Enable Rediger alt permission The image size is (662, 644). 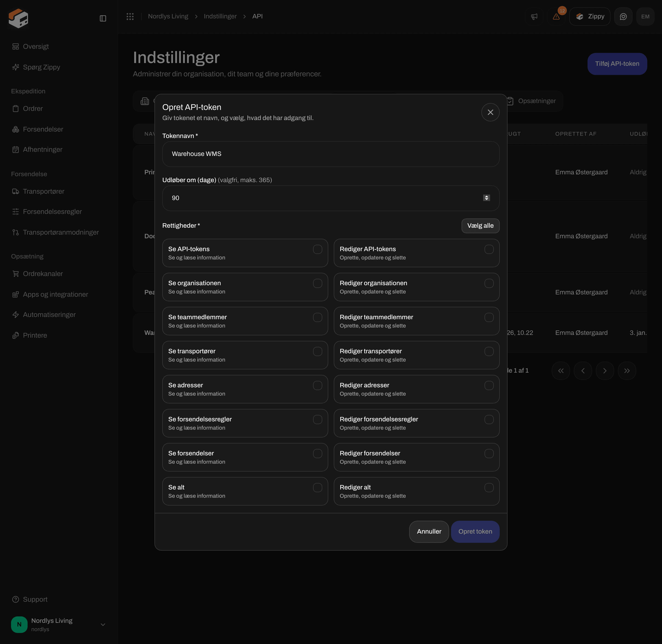point(489,488)
